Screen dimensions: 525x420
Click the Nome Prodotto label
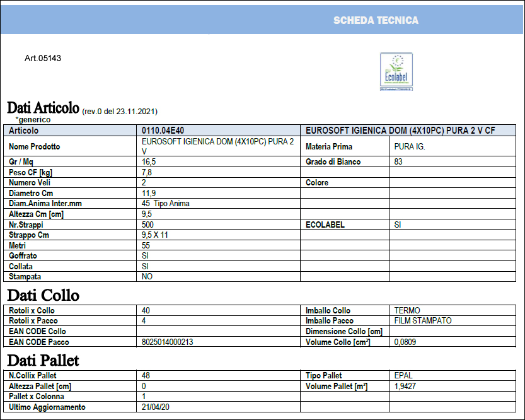click(x=35, y=146)
